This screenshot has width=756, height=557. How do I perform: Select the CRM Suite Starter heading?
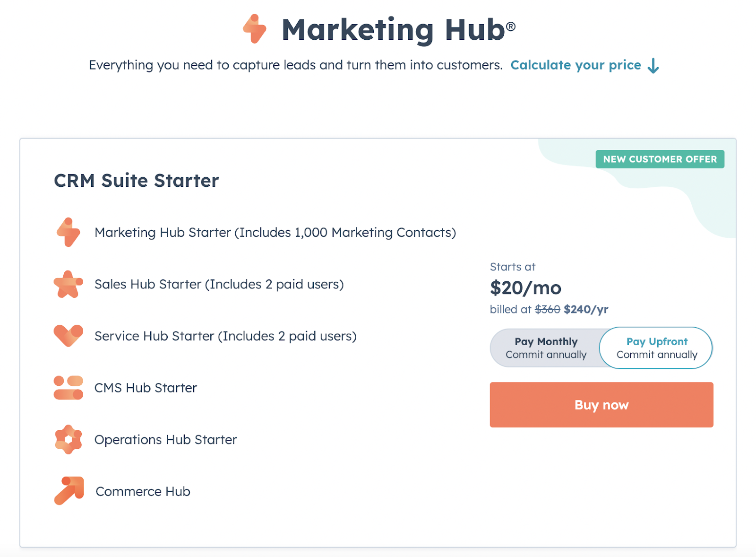(x=136, y=180)
